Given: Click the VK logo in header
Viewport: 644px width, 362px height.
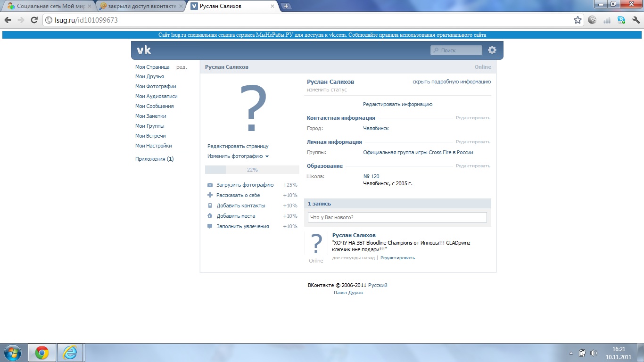Looking at the screenshot, I should click(144, 50).
